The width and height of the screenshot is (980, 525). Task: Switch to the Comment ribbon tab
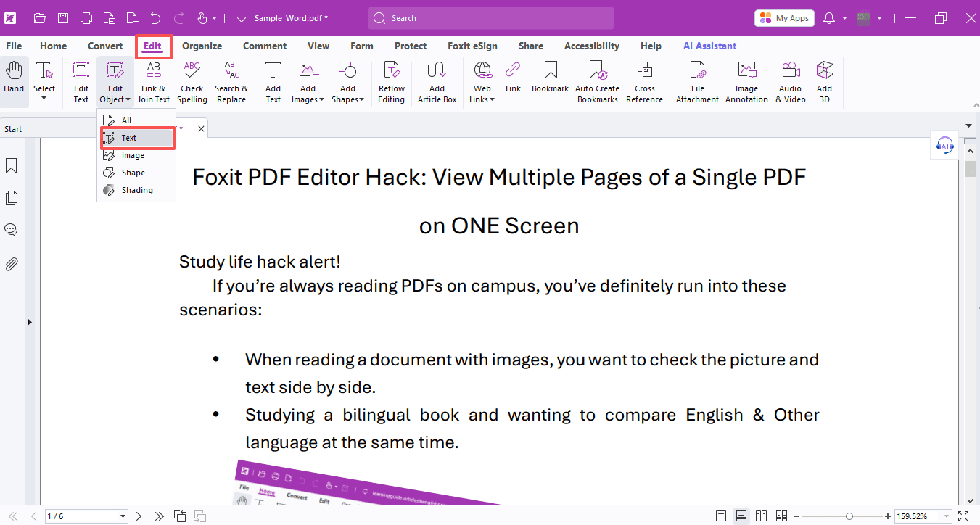coord(265,46)
